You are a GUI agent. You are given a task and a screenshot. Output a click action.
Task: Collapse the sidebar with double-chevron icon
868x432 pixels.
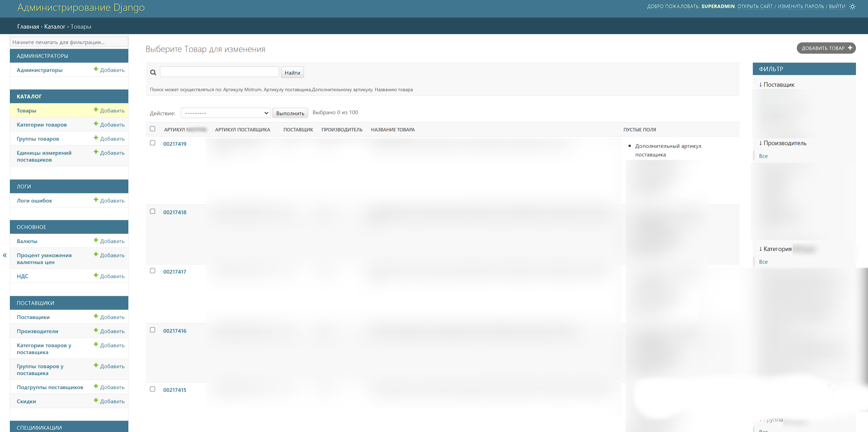[x=5, y=255]
